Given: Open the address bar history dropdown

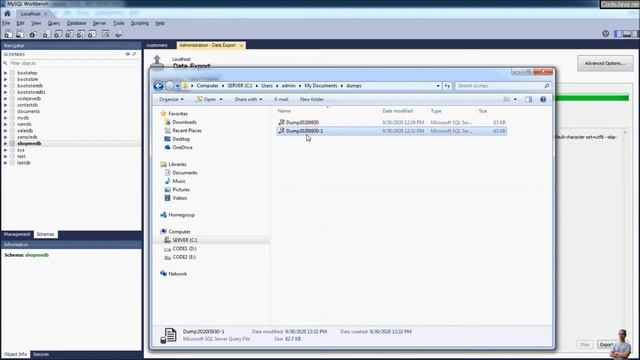Looking at the screenshot, I should (x=438, y=86).
